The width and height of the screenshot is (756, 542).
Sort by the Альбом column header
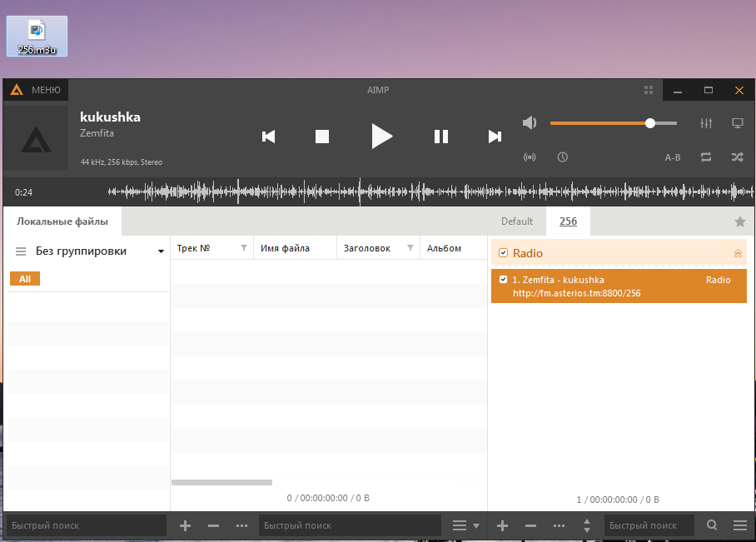[444, 248]
